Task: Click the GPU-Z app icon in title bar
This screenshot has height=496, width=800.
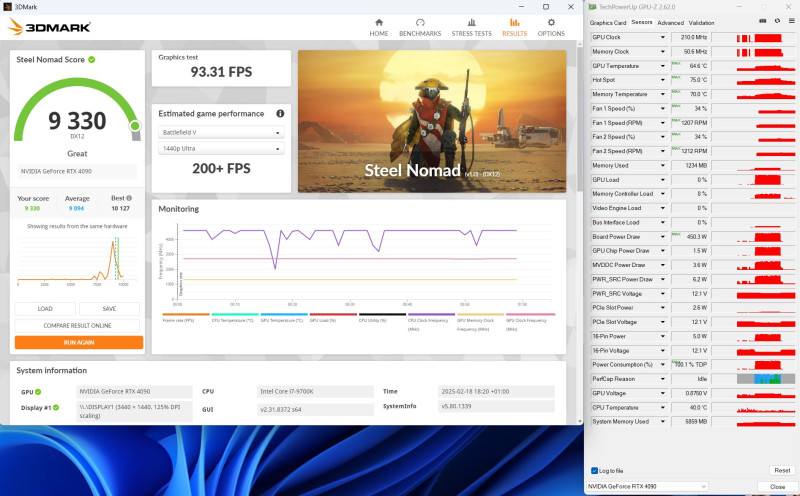Action: pyautogui.click(x=592, y=7)
